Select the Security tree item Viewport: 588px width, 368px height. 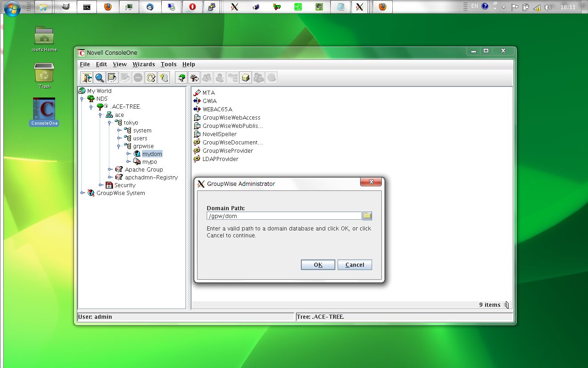tap(125, 185)
